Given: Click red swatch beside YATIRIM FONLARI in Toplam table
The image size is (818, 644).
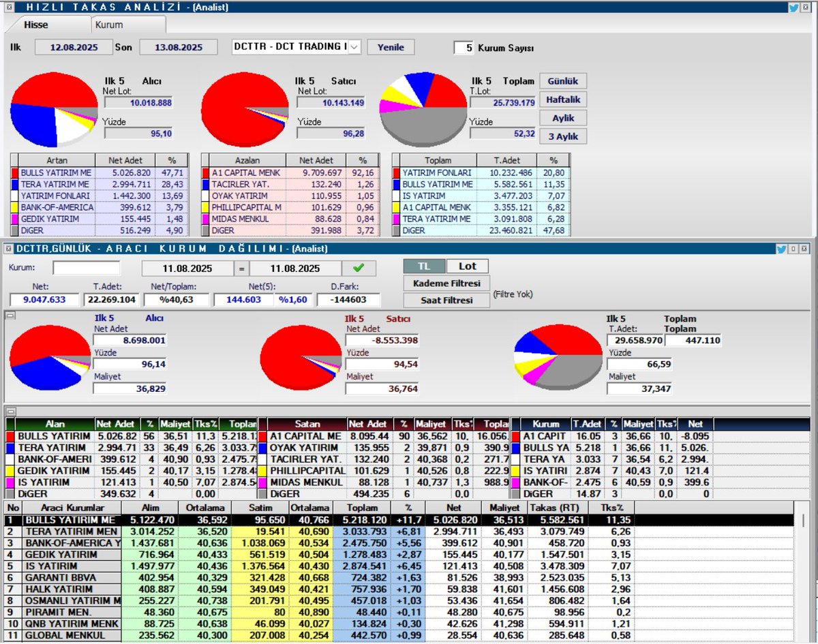Looking at the screenshot, I should (x=397, y=173).
